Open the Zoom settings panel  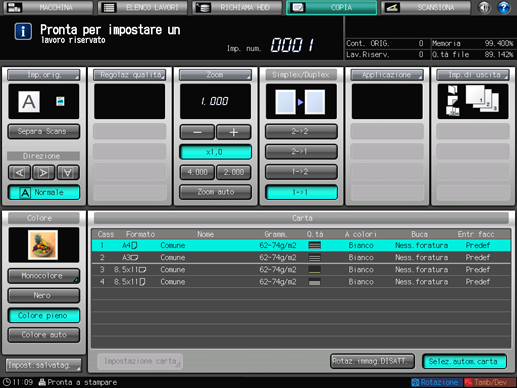coord(215,75)
